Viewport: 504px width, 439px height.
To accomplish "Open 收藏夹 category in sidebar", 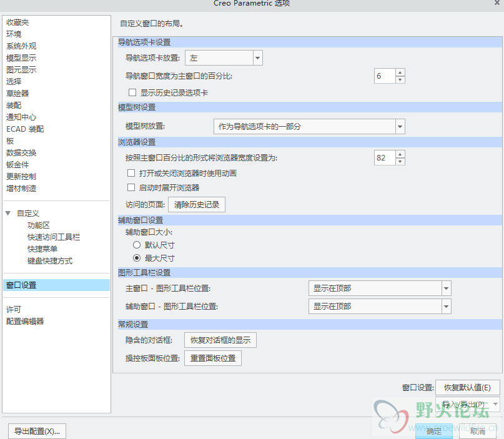I will pos(17,22).
